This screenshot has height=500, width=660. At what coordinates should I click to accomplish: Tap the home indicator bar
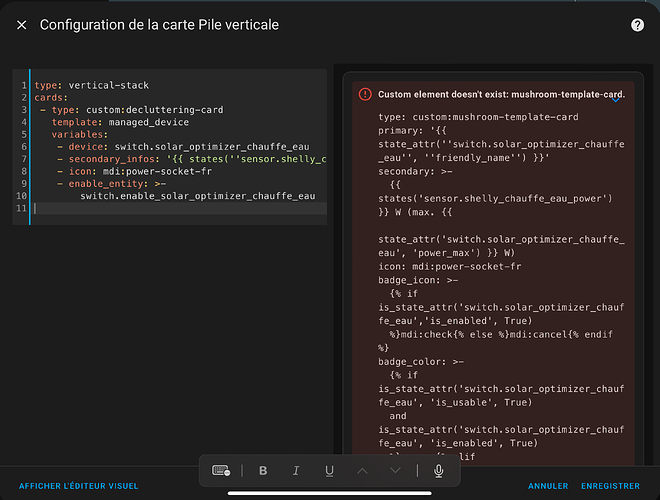[x=330, y=493]
